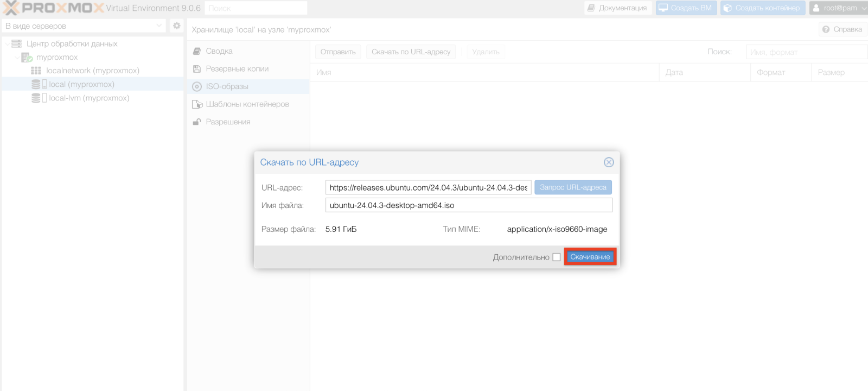868x391 pixels.
Task: Click the cube icon on Создать контейнер
Action: [728, 8]
